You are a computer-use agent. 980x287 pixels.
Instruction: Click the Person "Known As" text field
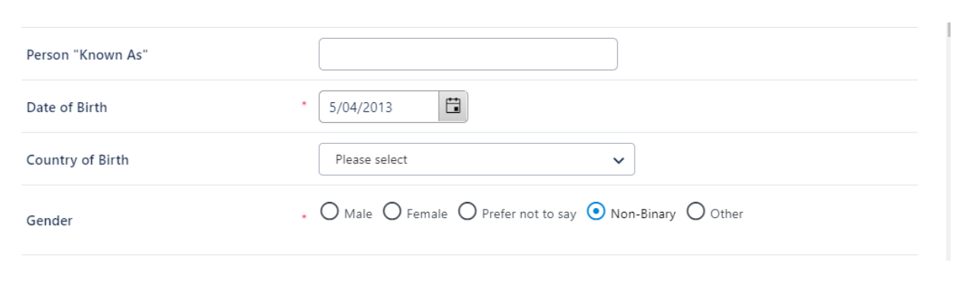pos(468,54)
